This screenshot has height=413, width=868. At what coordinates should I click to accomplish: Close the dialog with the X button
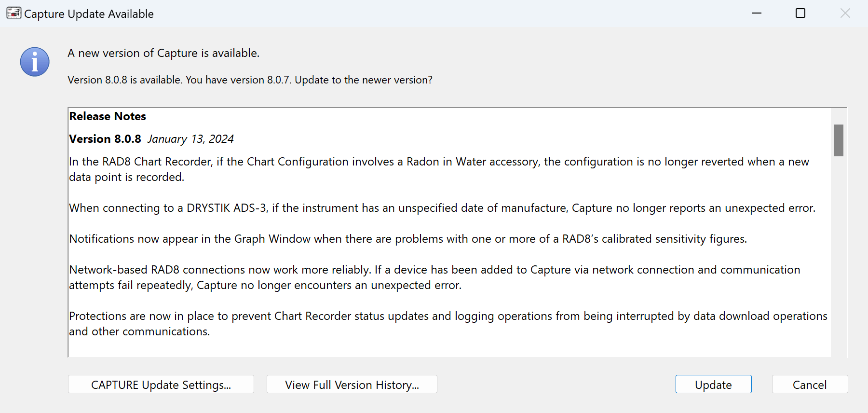[x=845, y=14]
